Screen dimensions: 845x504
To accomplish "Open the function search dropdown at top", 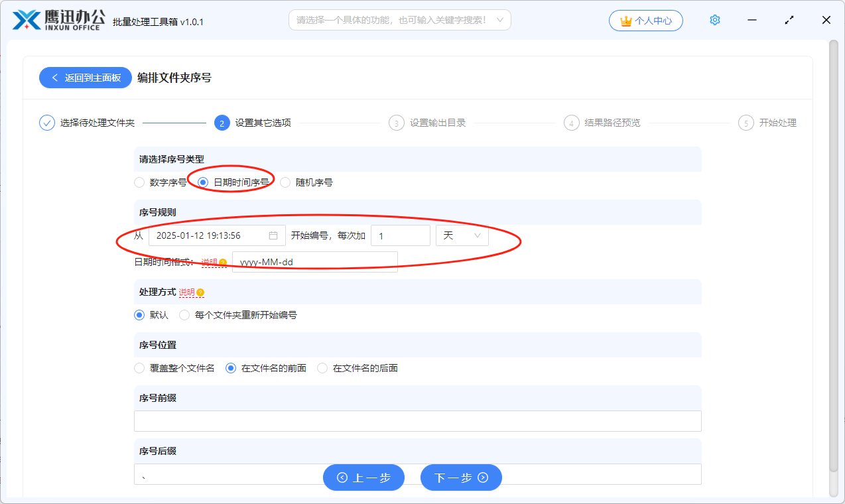I will click(x=400, y=20).
